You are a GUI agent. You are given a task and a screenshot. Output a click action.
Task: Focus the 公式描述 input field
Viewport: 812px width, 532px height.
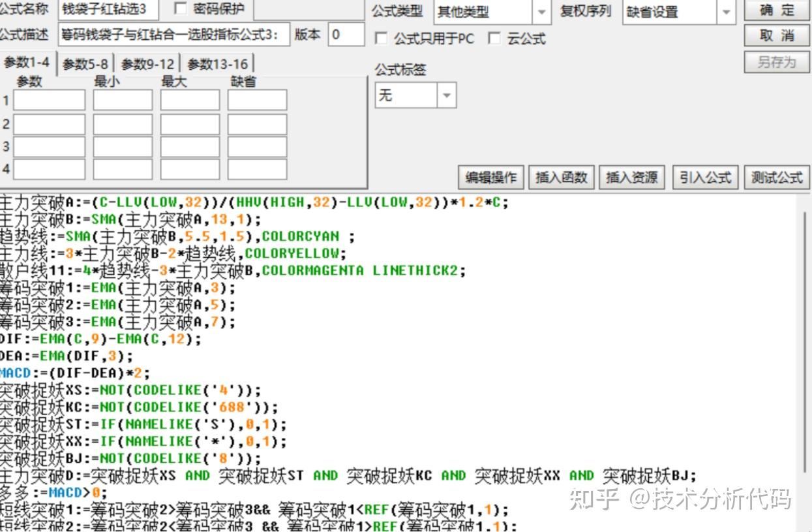click(x=173, y=35)
